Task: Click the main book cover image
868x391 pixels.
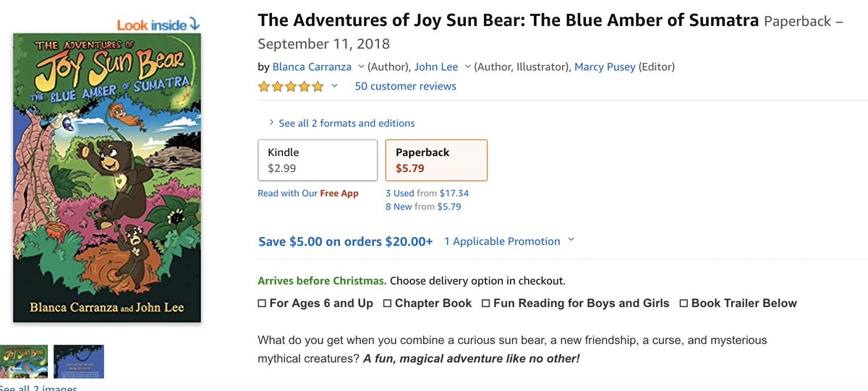Action: (107, 178)
